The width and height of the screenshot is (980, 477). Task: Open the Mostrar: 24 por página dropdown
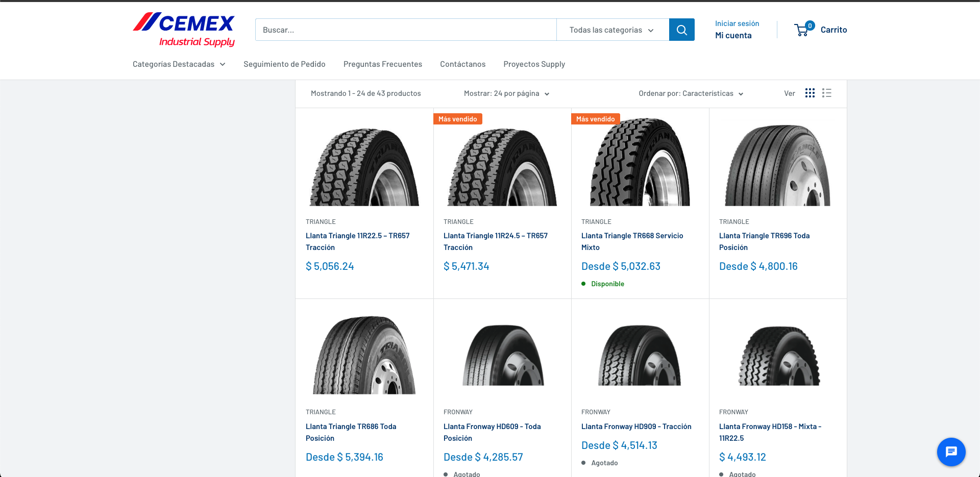pos(506,93)
